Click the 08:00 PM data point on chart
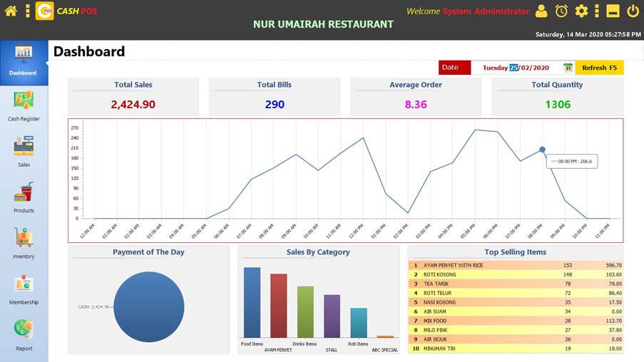644x362 pixels. 542,150
